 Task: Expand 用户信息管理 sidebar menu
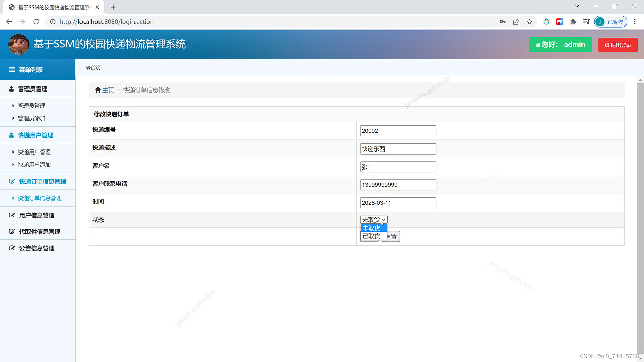[x=37, y=215]
